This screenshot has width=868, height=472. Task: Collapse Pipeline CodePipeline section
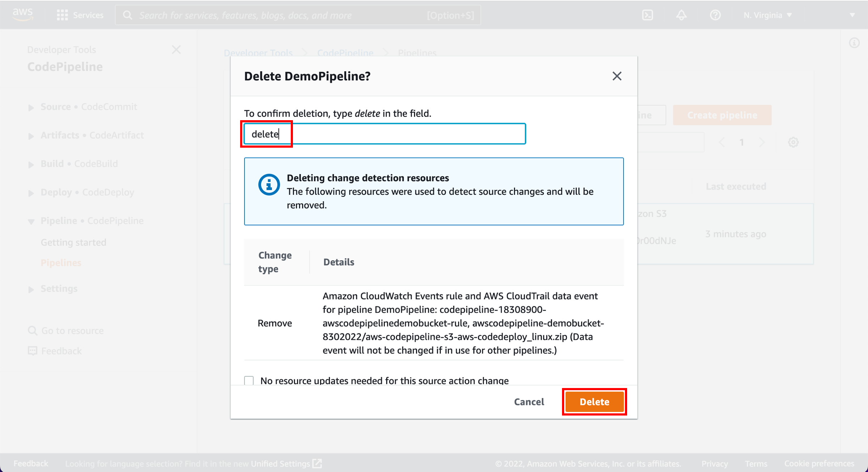[31, 222]
